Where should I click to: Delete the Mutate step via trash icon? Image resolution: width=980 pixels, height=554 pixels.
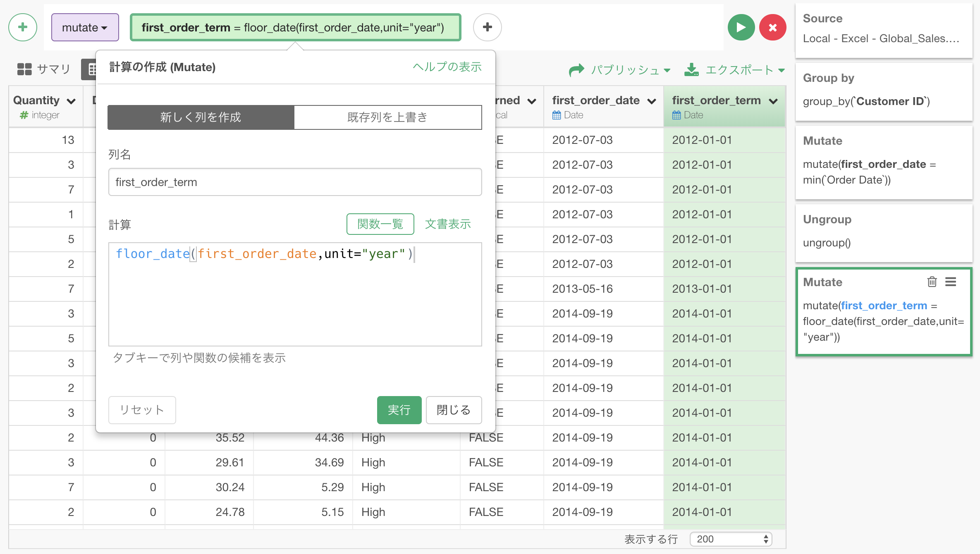(932, 282)
